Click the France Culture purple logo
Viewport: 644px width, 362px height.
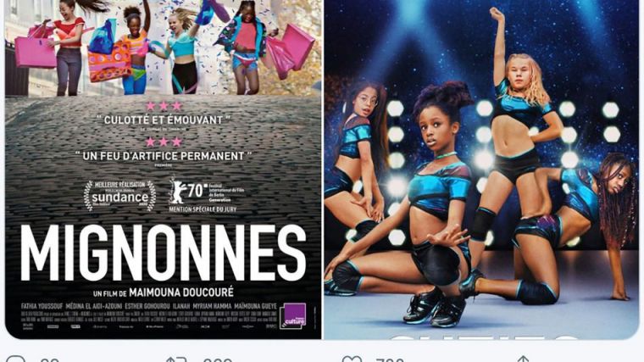click(x=293, y=315)
